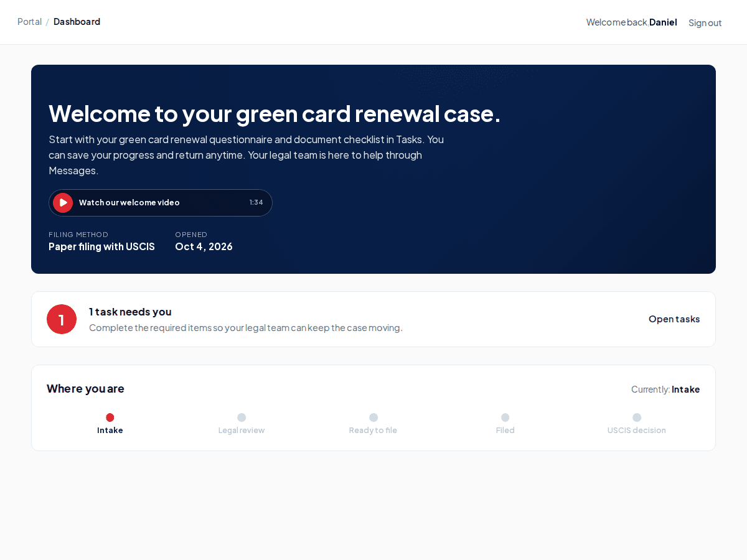Click the '1 task needs you' heading
The image size is (747, 560).
coord(130,312)
